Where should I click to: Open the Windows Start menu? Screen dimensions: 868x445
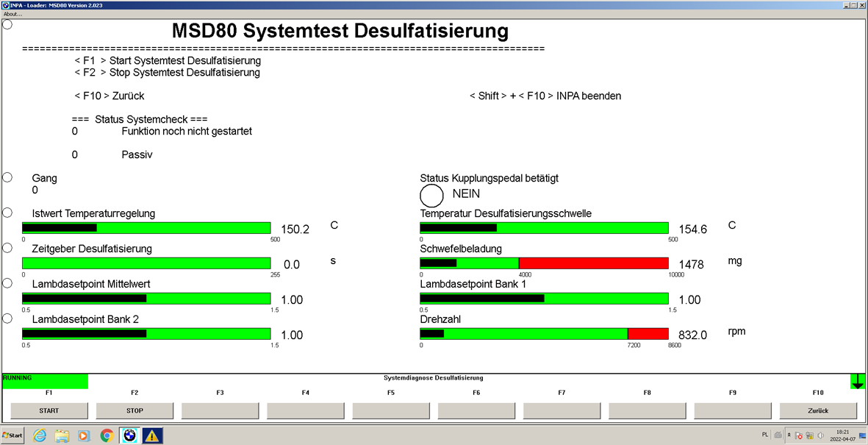tap(12, 435)
